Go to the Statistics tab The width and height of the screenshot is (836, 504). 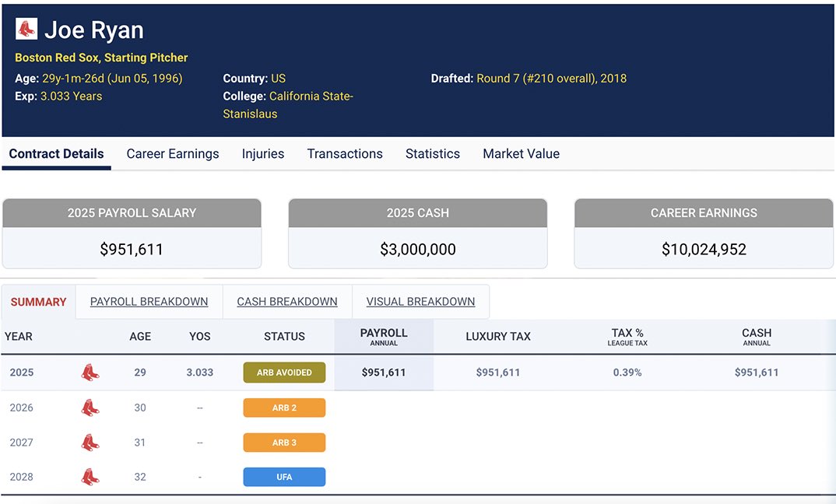[x=432, y=154]
